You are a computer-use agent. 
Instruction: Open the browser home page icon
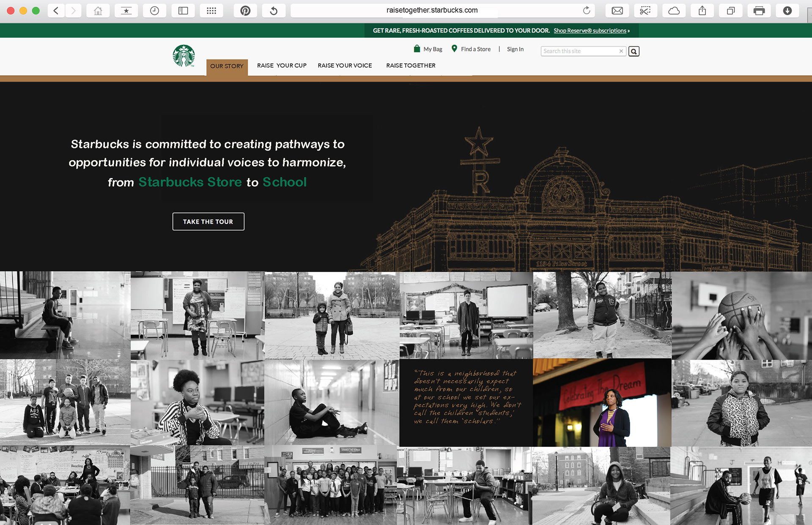[98, 11]
